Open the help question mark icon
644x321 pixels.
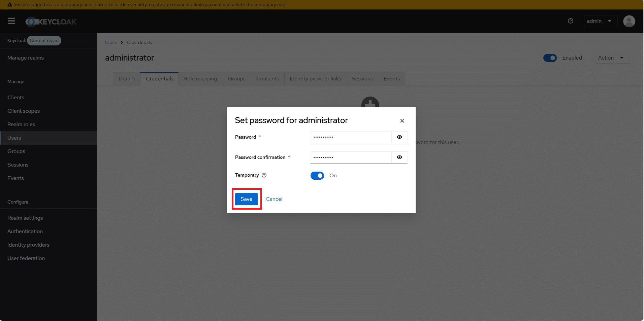[x=570, y=21]
